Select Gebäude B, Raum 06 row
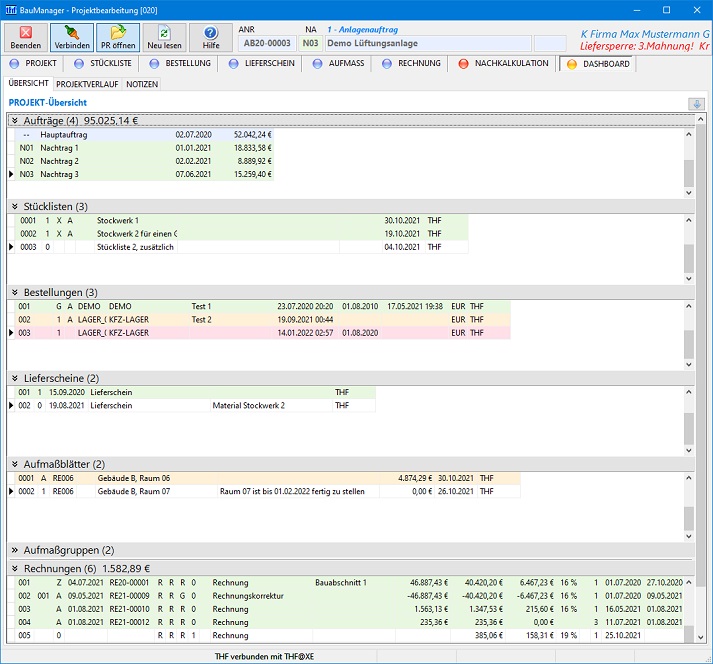Viewport: 713px width, 664px height. 268,478
